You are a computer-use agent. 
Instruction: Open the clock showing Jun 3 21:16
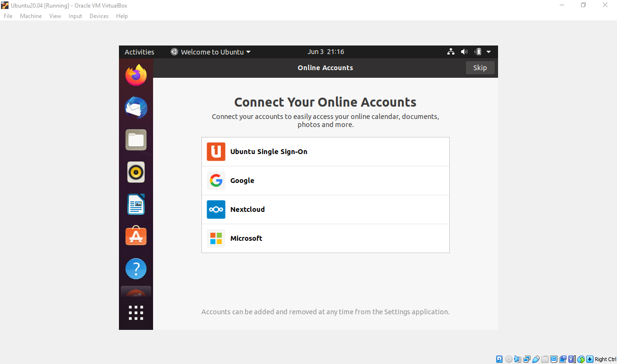pyautogui.click(x=326, y=52)
